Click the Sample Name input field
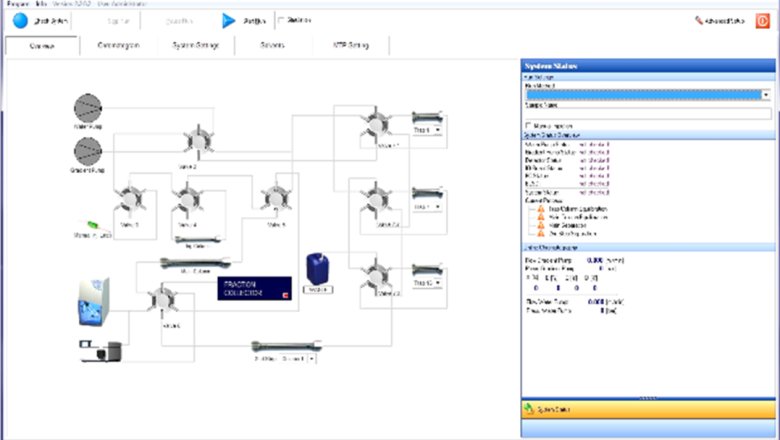 tap(647, 114)
